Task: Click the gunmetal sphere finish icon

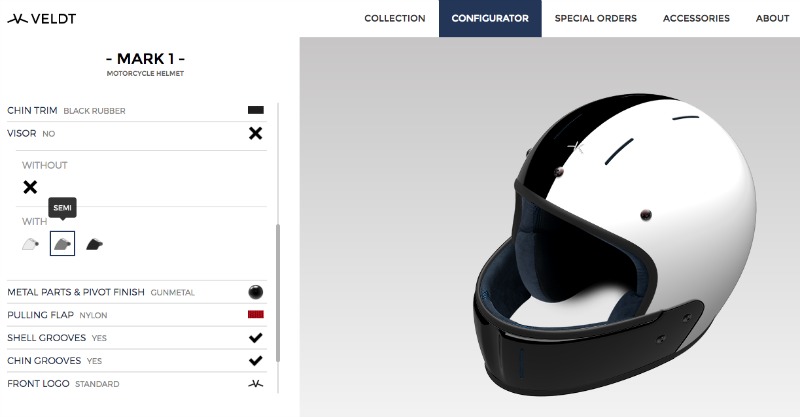Action: click(x=256, y=292)
